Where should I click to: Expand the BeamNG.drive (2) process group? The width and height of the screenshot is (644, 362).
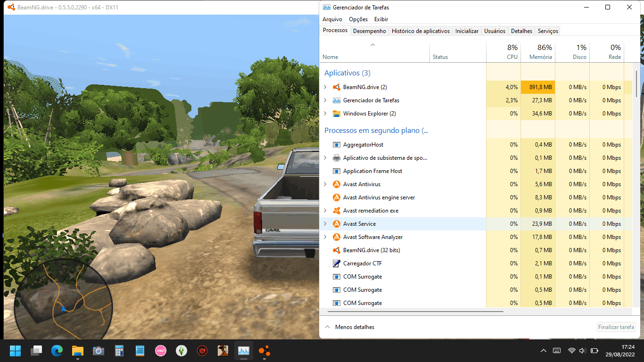pos(325,87)
